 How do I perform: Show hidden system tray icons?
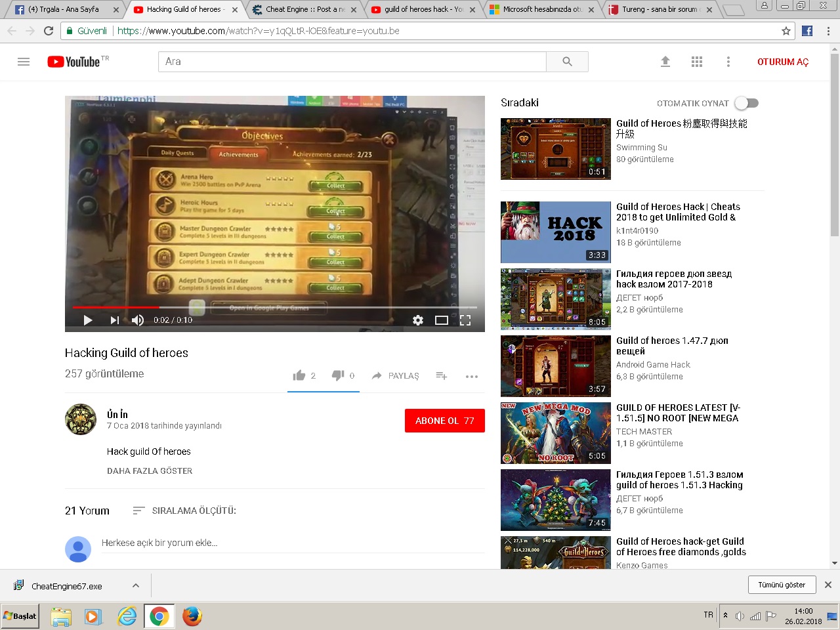click(x=725, y=616)
